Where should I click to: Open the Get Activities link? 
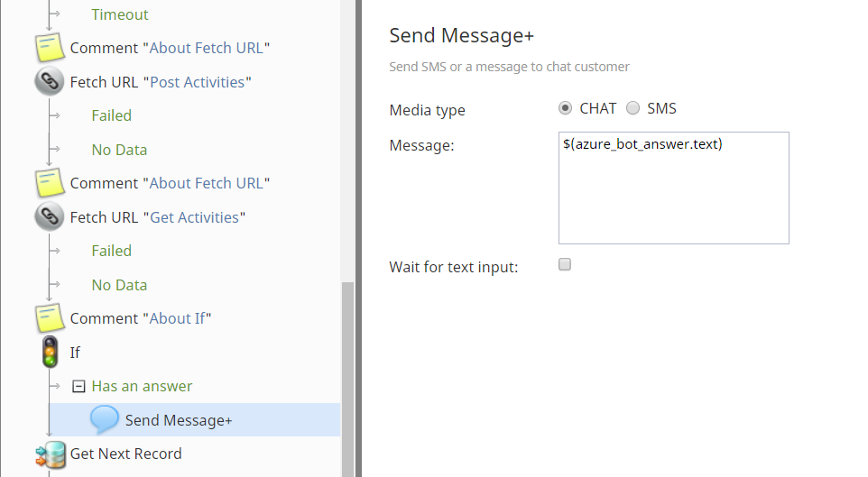tap(194, 217)
